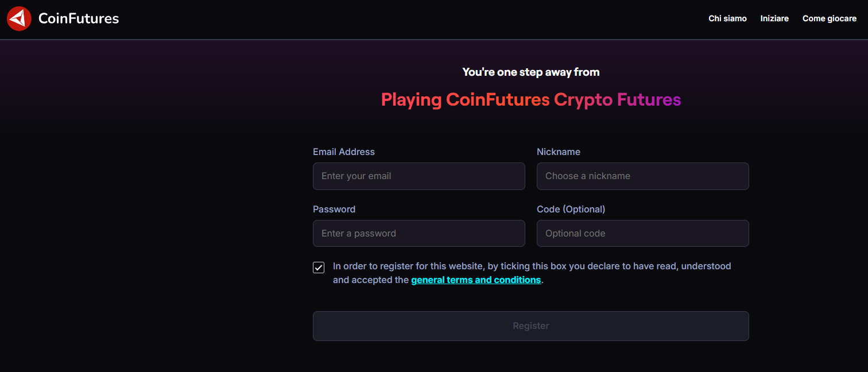Focus the Enter a password field
The image size is (868, 372).
pyautogui.click(x=418, y=234)
